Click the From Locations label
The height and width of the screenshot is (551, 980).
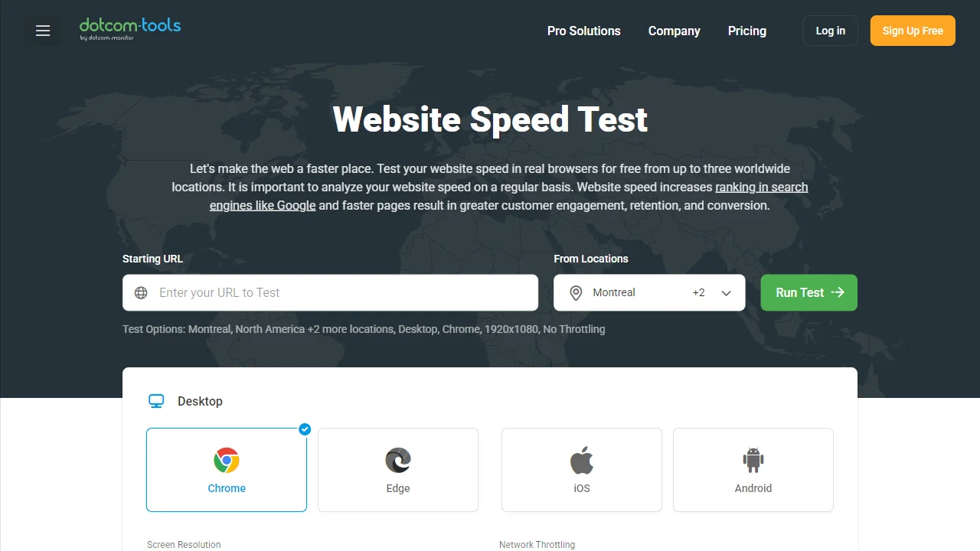point(591,259)
